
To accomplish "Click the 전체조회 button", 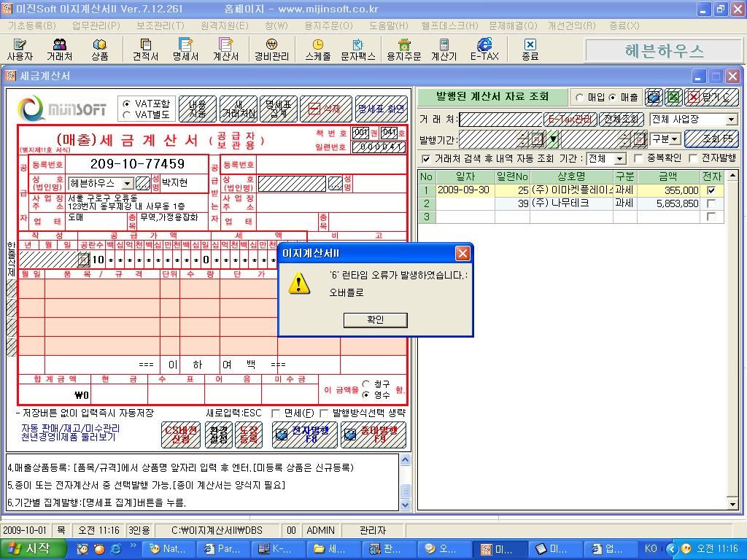I will (622, 119).
